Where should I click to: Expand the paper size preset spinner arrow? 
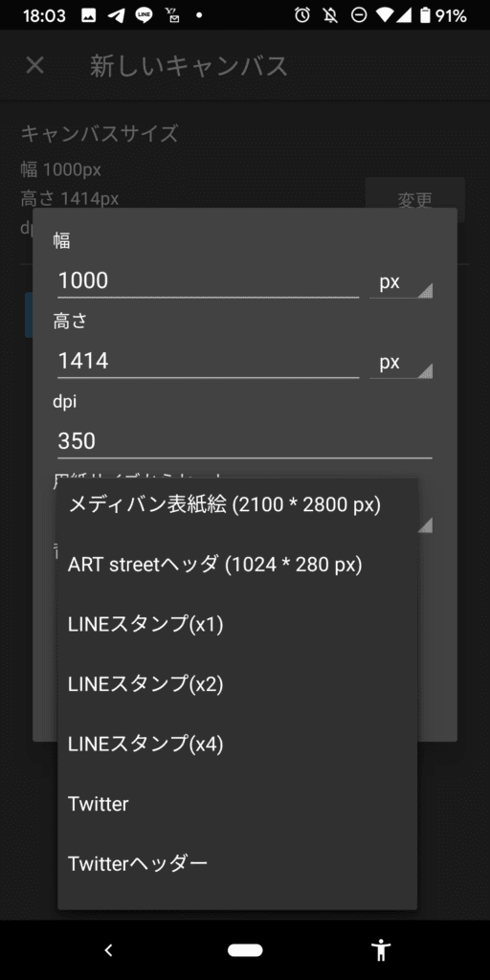point(425,525)
